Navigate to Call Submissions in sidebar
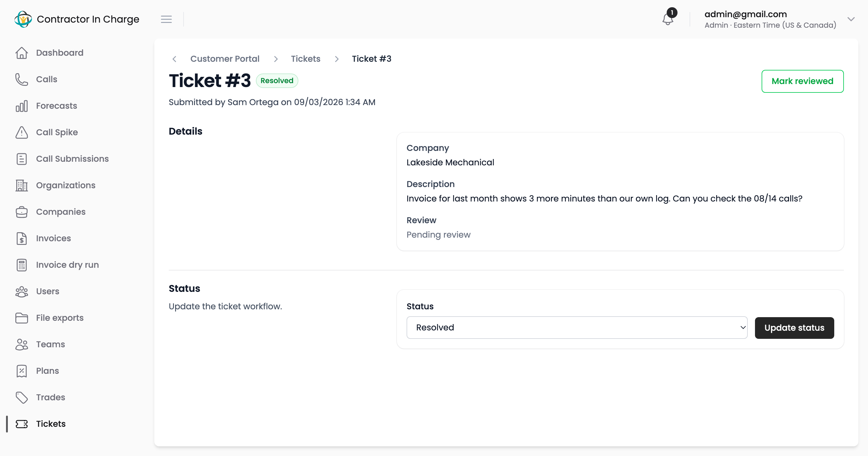Image resolution: width=868 pixels, height=456 pixels. click(72, 159)
